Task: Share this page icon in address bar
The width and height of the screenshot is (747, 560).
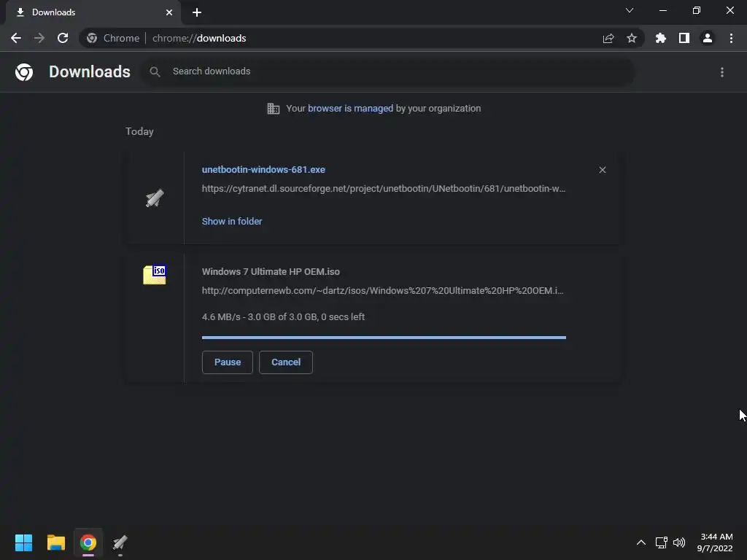Action: (608, 38)
